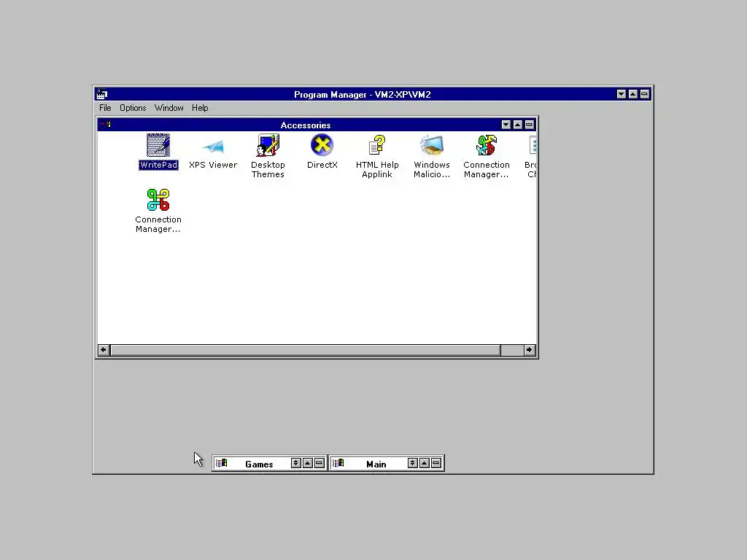Screen dimensions: 747x560
Task: Click the DirectX label text
Action: pyautogui.click(x=322, y=165)
